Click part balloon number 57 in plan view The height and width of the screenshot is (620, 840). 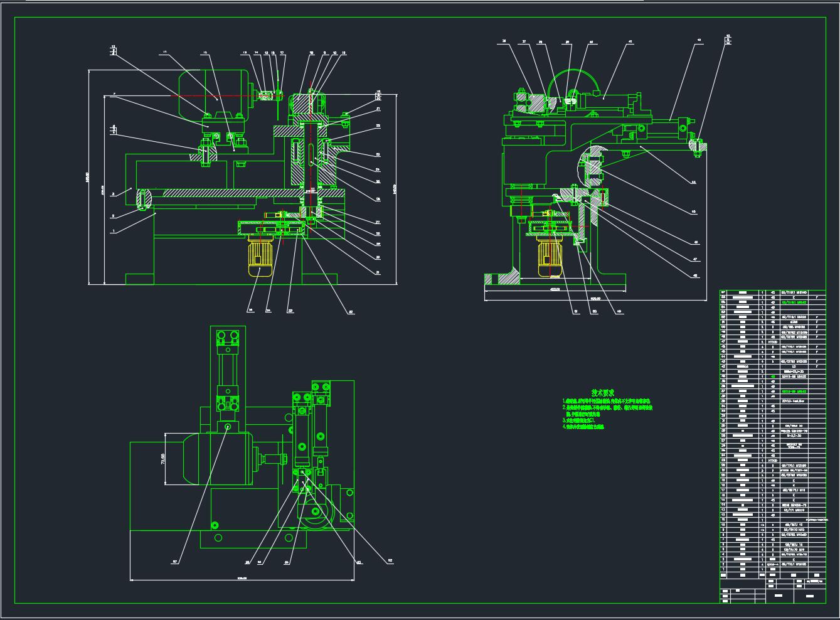pyautogui.click(x=174, y=562)
